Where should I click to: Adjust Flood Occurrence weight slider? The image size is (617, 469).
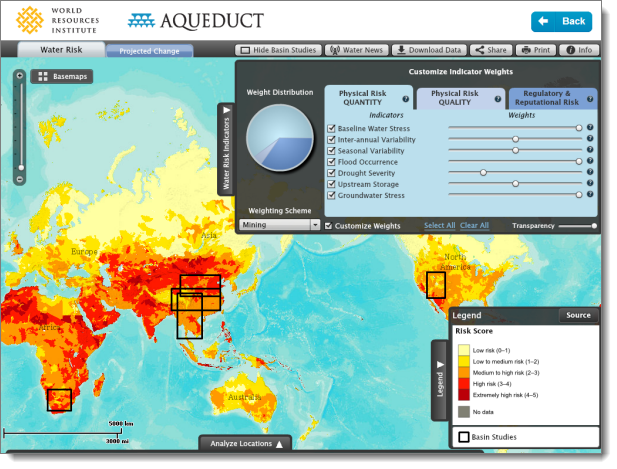[579, 161]
